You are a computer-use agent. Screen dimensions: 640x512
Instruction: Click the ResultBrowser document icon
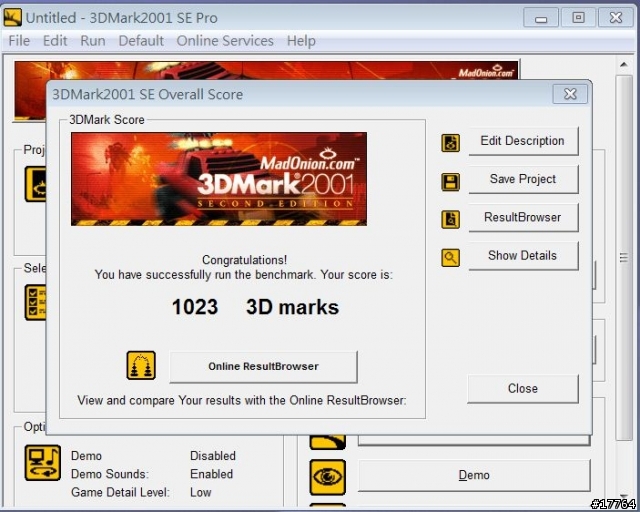[450, 219]
